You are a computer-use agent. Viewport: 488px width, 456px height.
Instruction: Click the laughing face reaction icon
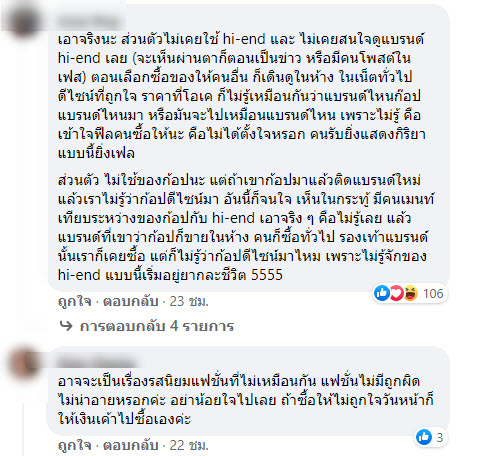[411, 293]
